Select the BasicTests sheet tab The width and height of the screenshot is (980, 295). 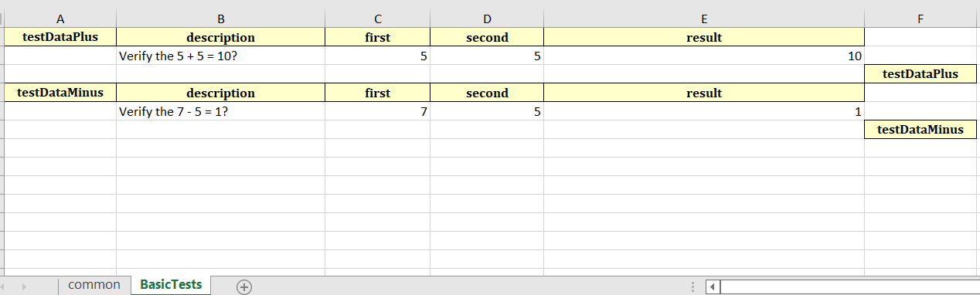[171, 285]
